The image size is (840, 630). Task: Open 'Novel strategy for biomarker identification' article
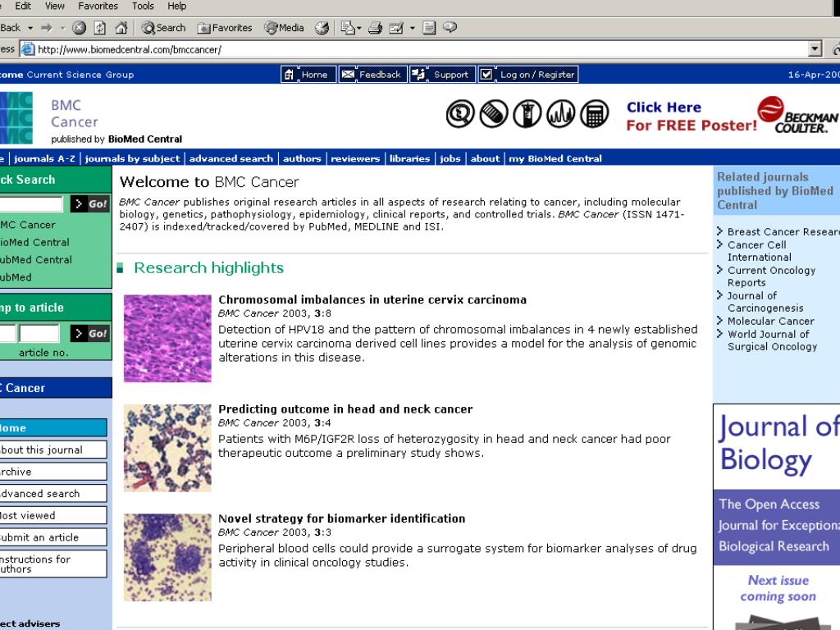click(341, 518)
